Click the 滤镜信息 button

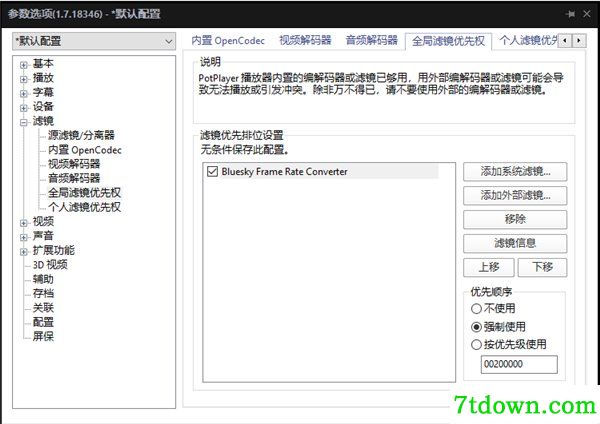point(515,243)
